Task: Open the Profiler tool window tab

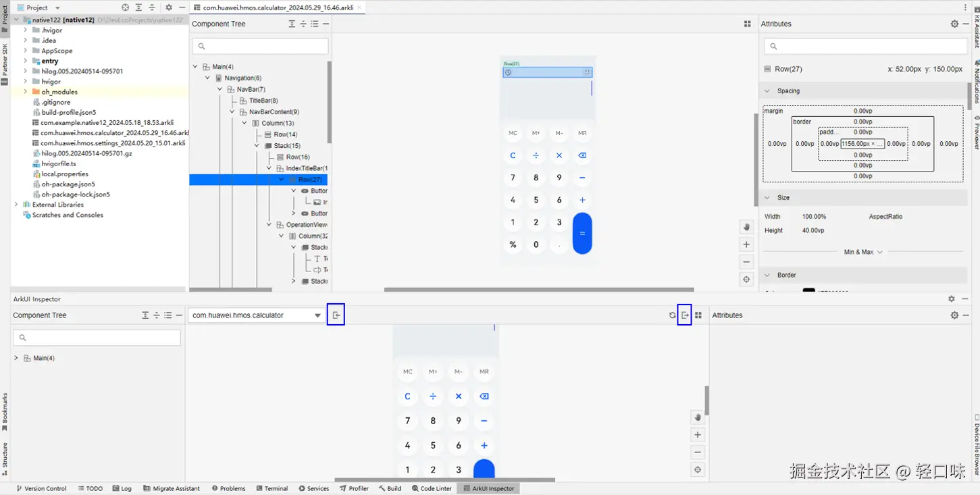Action: 354,488
